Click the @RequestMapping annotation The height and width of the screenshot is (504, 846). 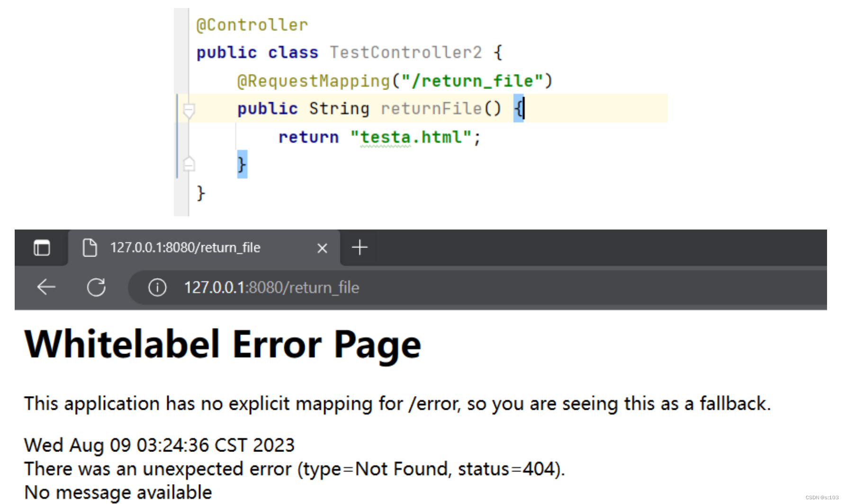(314, 81)
